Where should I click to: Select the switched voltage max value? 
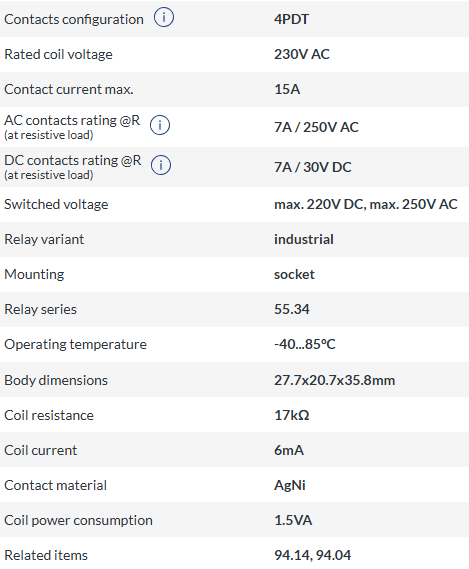pos(366,204)
